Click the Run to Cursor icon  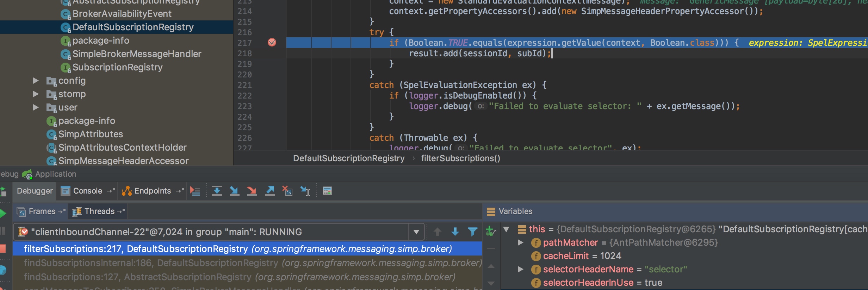tap(305, 191)
